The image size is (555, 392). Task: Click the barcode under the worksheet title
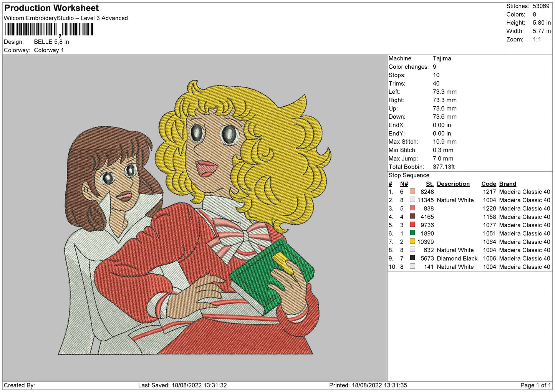50,30
